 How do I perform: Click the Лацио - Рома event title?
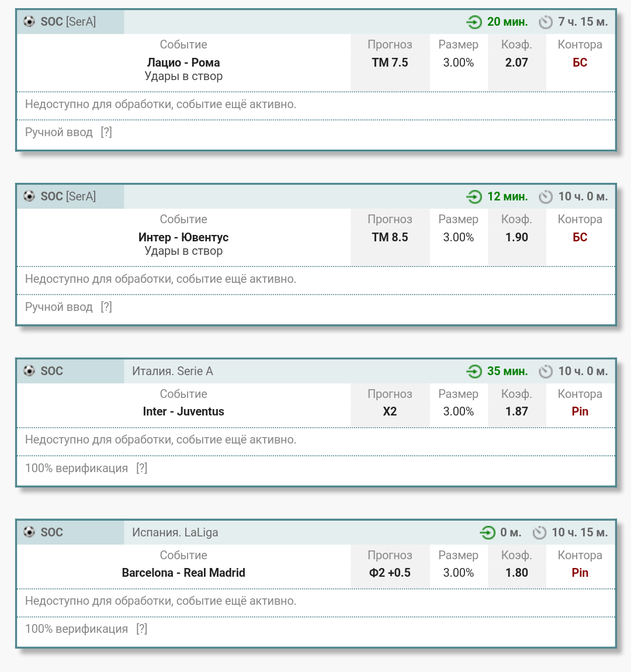pyautogui.click(x=183, y=63)
